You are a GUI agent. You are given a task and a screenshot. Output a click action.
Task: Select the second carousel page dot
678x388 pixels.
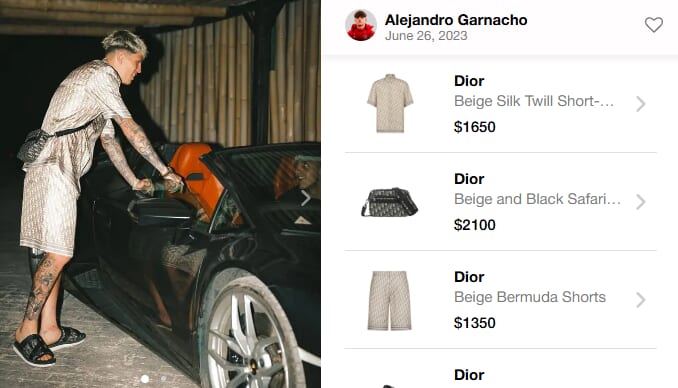click(x=163, y=378)
